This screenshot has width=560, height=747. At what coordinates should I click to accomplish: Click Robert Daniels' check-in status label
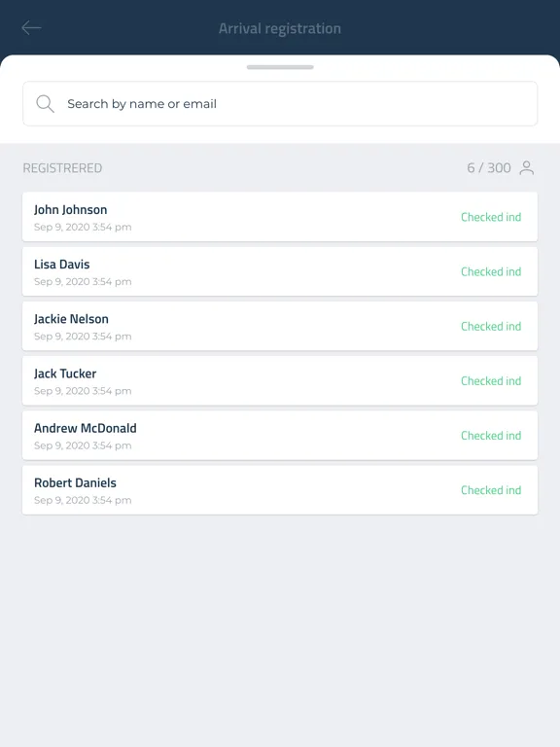point(491,490)
